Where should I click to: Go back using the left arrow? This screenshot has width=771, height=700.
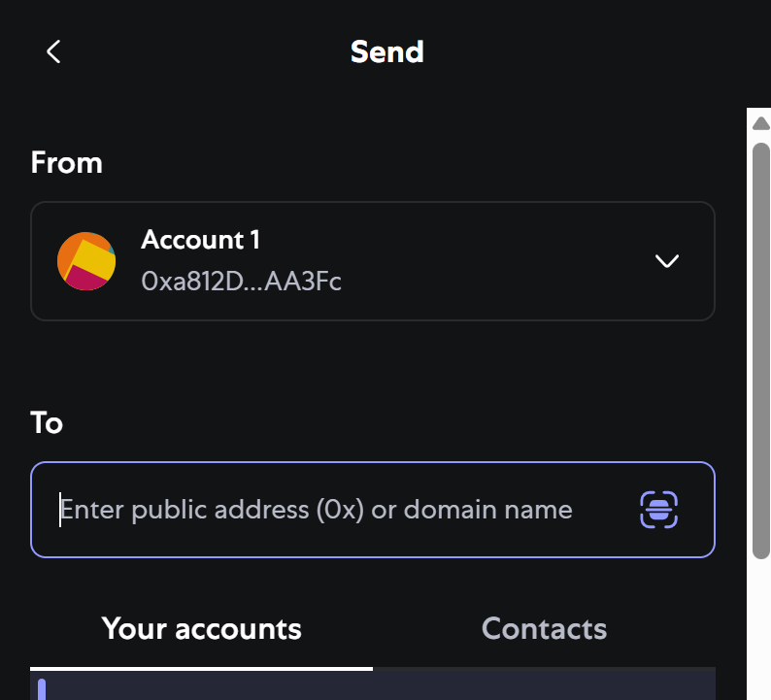53,52
